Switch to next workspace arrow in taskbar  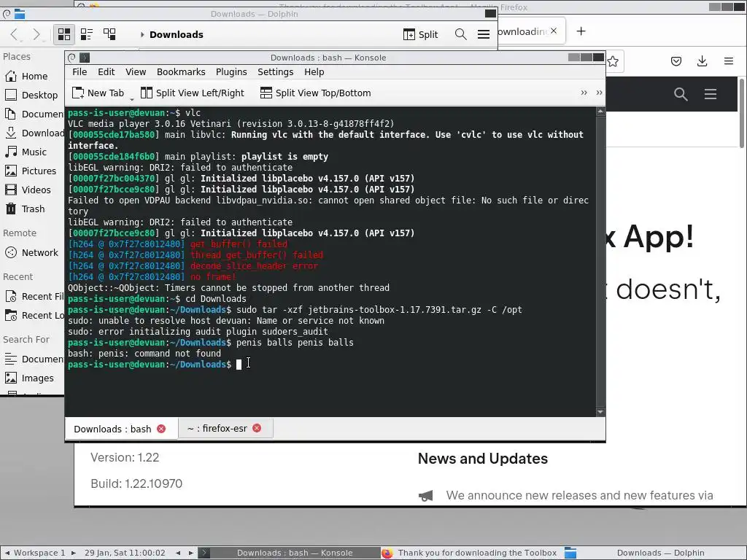click(x=74, y=553)
